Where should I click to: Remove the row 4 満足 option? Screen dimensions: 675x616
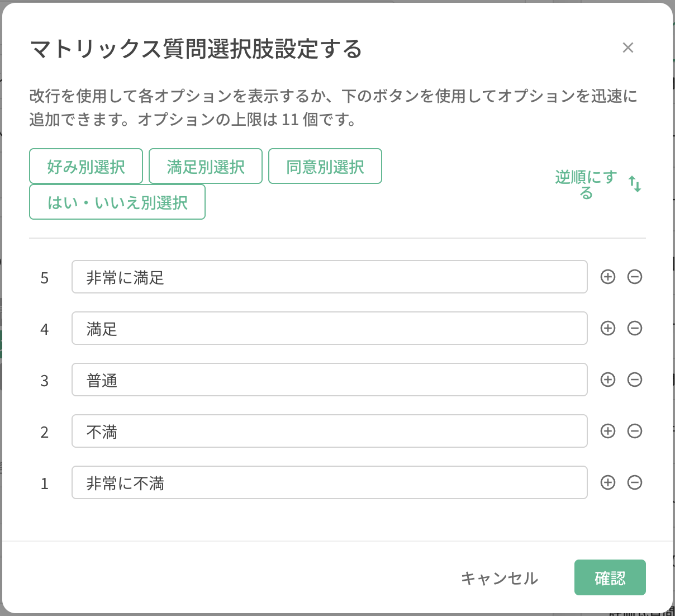click(x=635, y=328)
